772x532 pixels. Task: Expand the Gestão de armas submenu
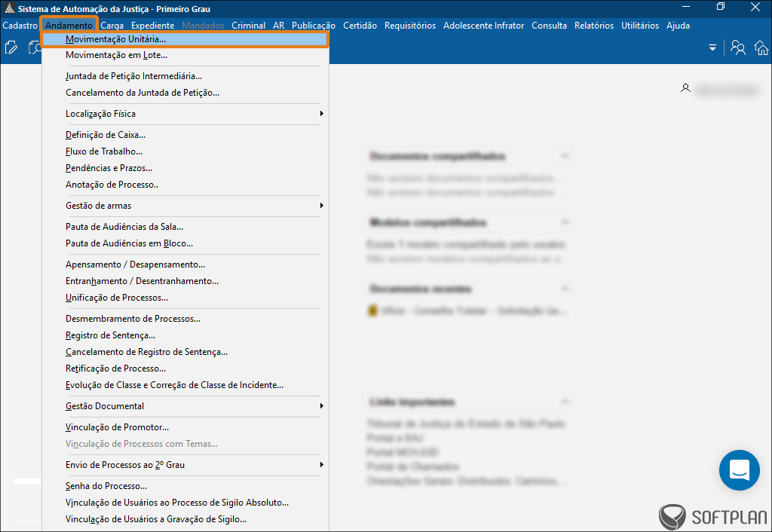pos(321,205)
